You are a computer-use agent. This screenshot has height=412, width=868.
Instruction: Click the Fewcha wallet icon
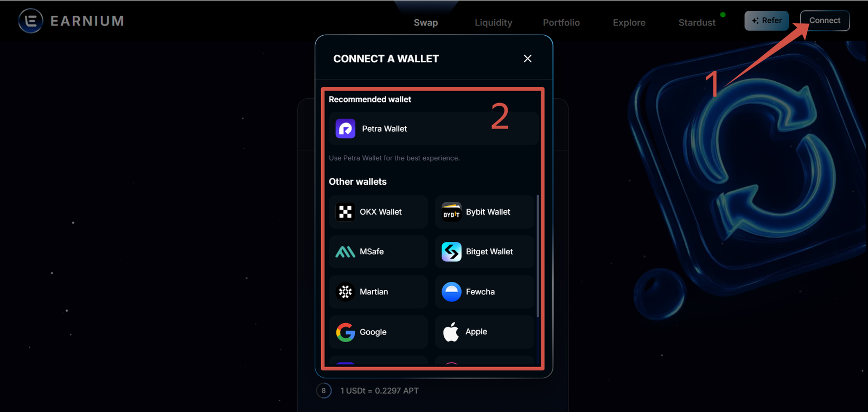tap(451, 292)
